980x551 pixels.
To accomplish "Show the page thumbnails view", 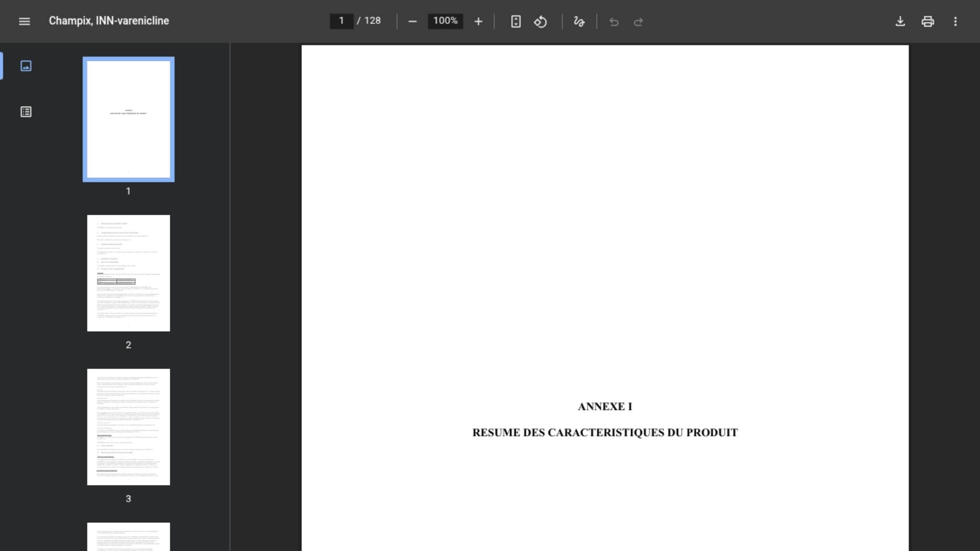I will [x=26, y=66].
